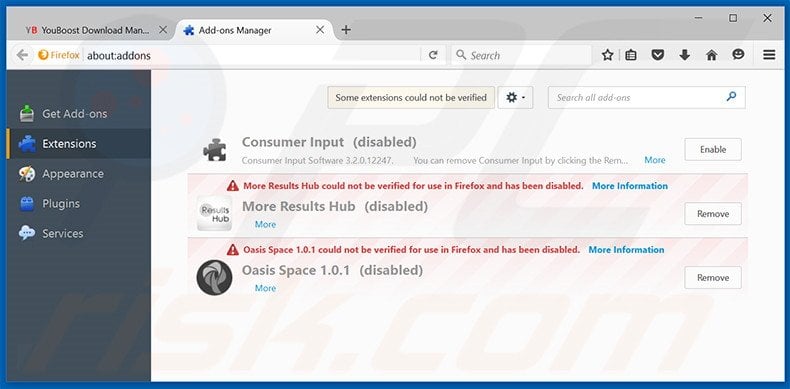Click warning triangle beside More Results Hub message
The height and width of the screenshot is (389, 790).
point(233,186)
